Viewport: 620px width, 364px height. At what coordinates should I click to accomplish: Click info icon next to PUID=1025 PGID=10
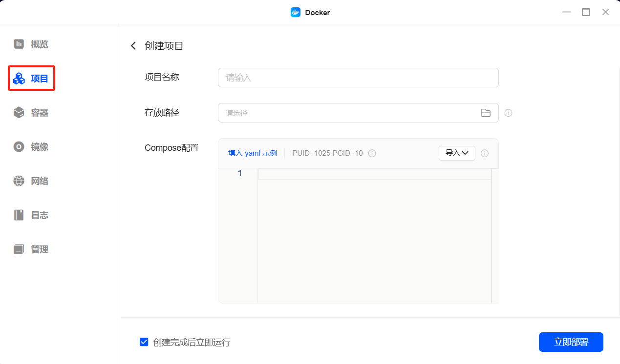(372, 153)
